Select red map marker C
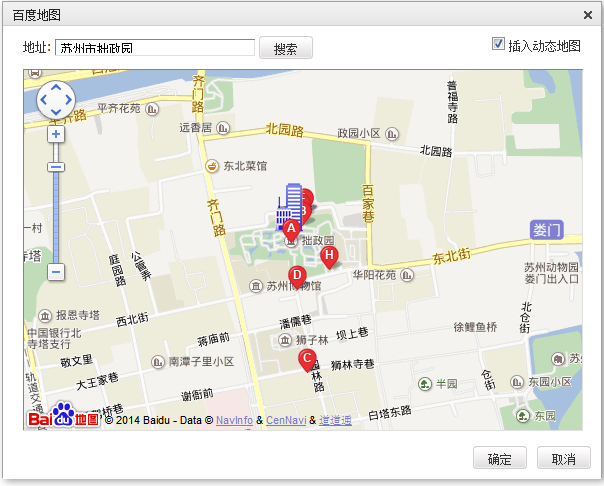The width and height of the screenshot is (604, 486). [307, 358]
